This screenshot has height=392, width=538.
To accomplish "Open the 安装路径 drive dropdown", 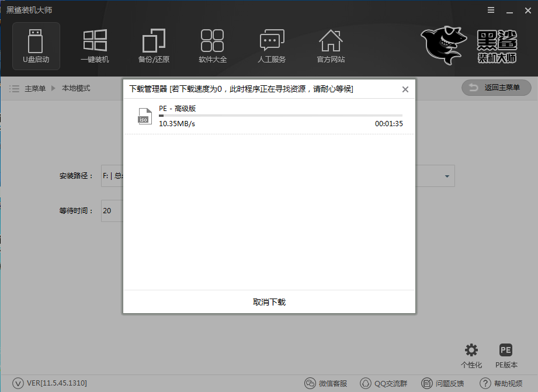I will (x=446, y=176).
